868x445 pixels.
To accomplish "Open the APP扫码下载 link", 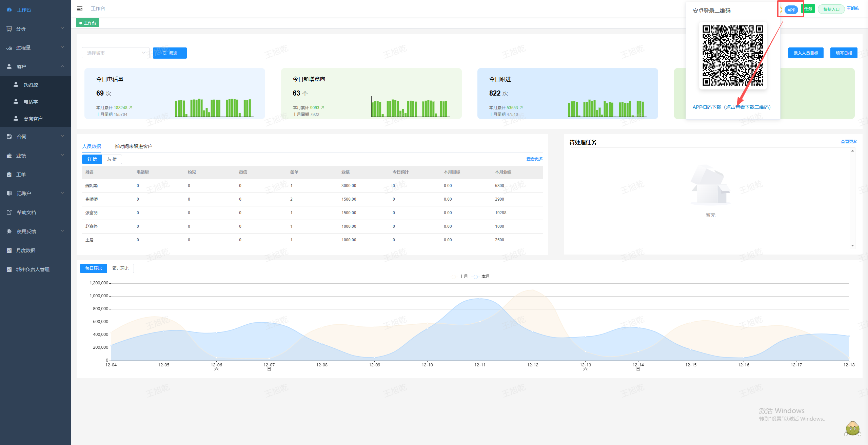I will point(732,107).
